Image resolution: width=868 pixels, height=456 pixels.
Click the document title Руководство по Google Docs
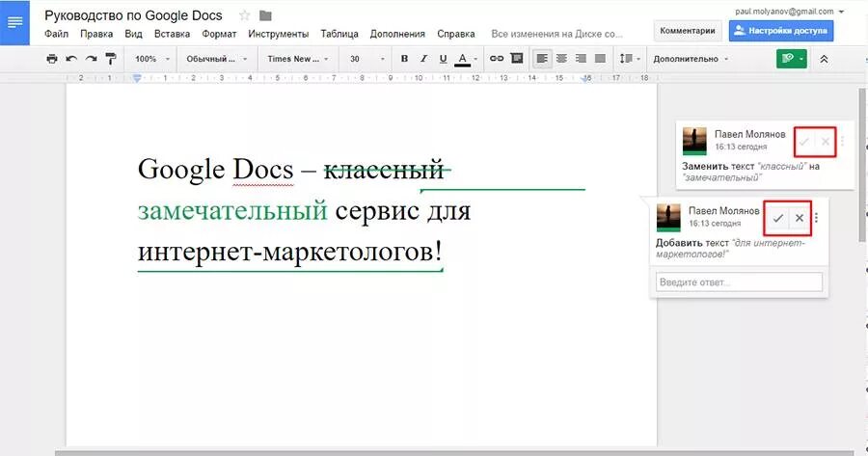tap(133, 15)
